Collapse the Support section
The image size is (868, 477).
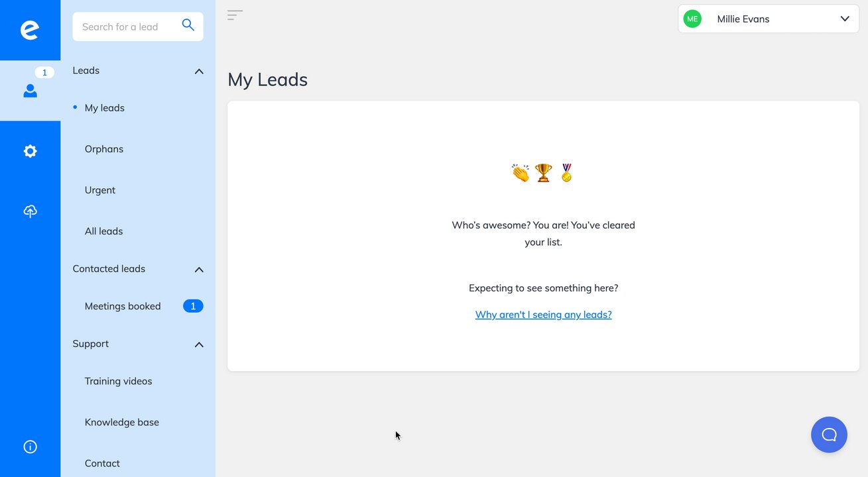199,344
